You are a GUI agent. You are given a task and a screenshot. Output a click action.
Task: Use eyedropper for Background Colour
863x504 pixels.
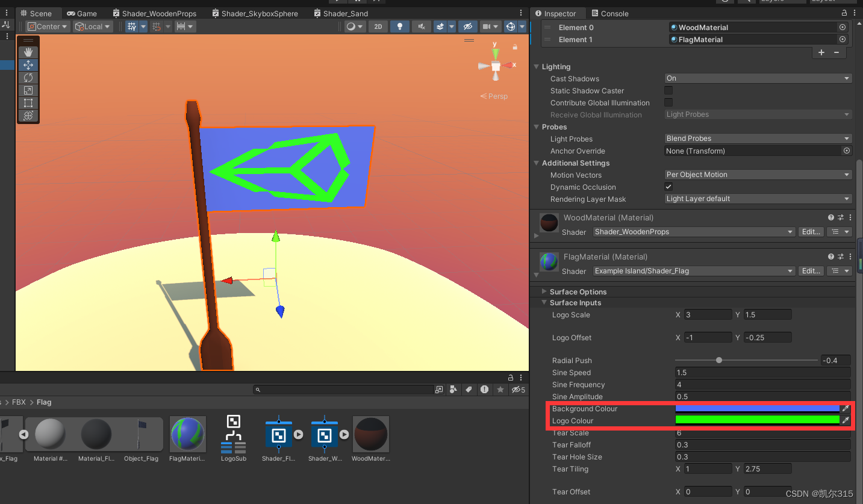[846, 409]
